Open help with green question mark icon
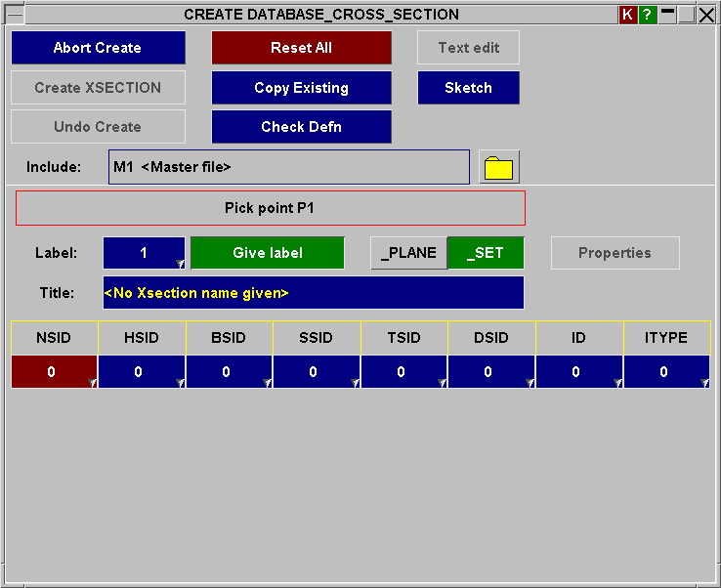 (x=647, y=15)
